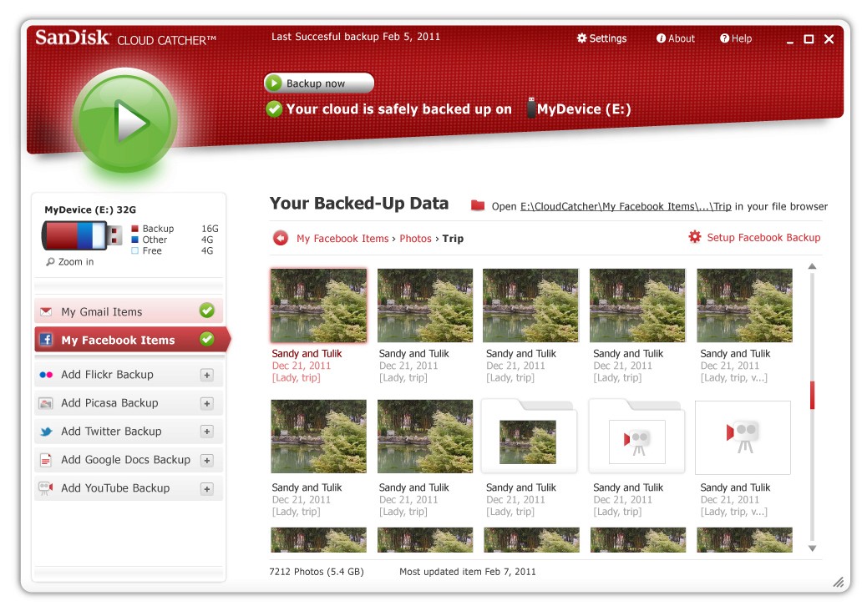The image size is (862, 616).
Task: Click the large green play button
Action: [125, 121]
